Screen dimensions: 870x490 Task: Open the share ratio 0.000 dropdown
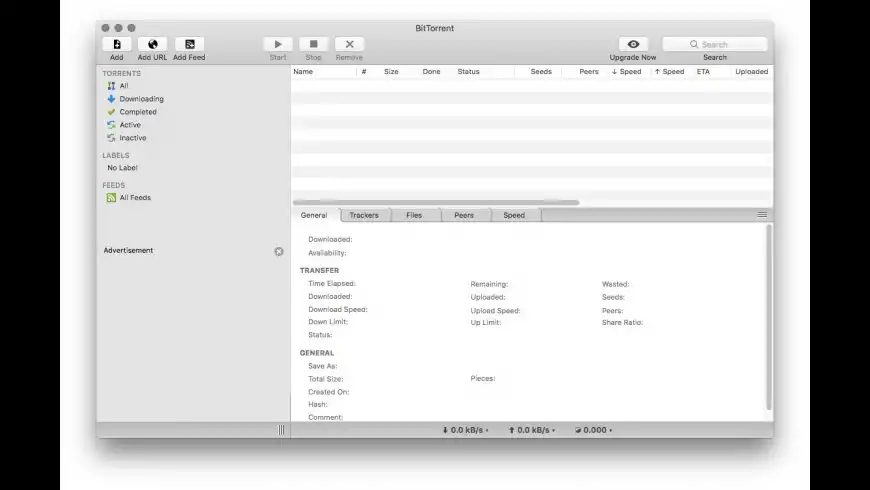click(x=594, y=430)
